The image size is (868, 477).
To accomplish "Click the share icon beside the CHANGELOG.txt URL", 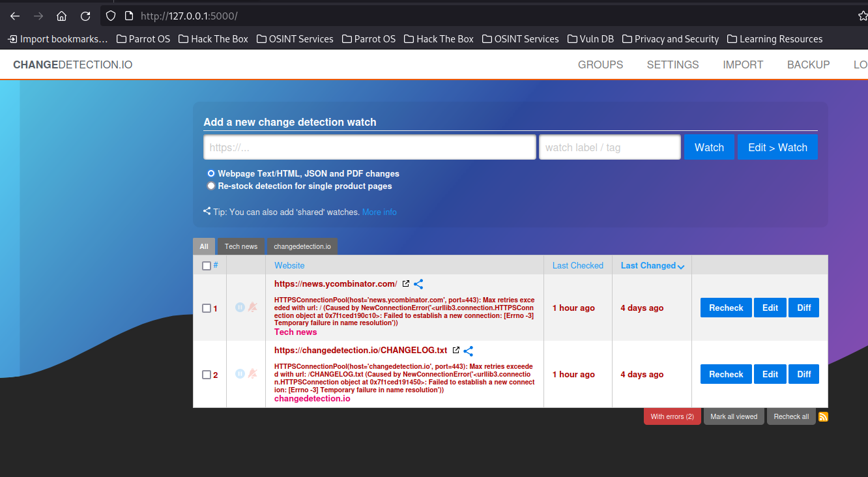I will click(x=468, y=351).
